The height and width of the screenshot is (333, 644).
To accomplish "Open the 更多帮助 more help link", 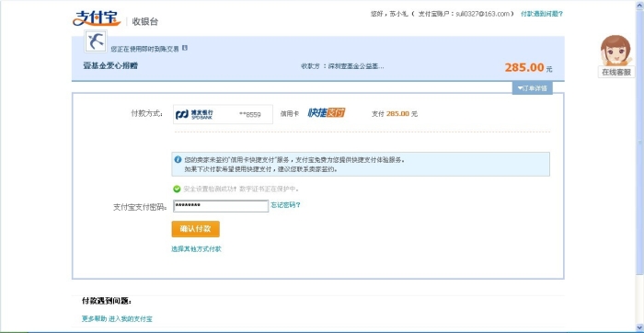I will 94,318.
